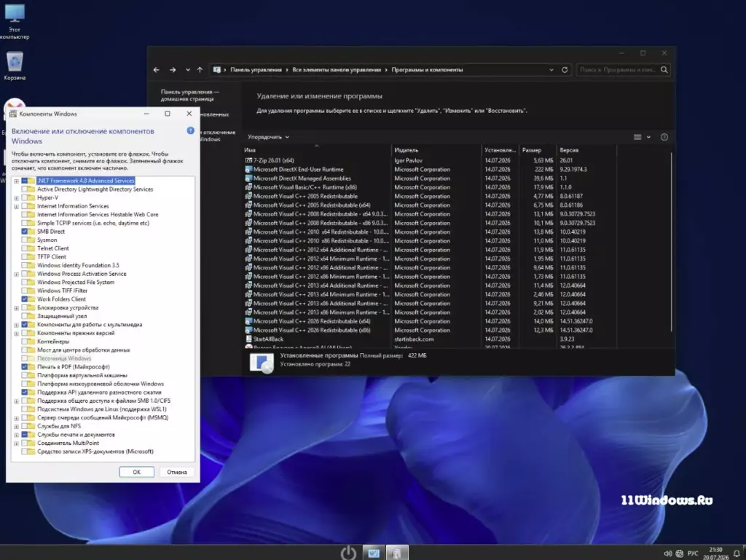Open the view options dropdown arrow

(648, 137)
